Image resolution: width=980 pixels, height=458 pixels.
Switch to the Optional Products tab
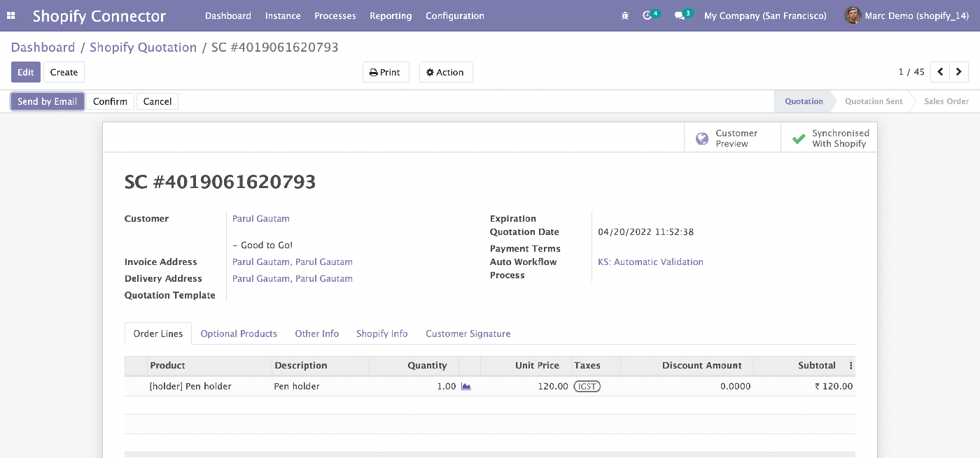click(x=239, y=334)
